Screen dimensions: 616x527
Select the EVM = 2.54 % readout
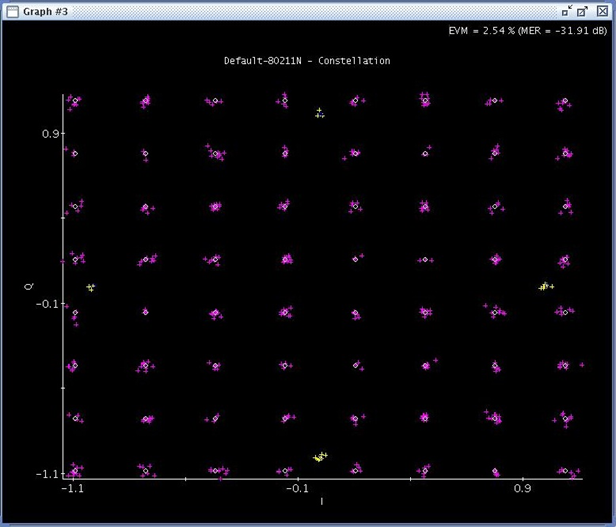[482, 31]
